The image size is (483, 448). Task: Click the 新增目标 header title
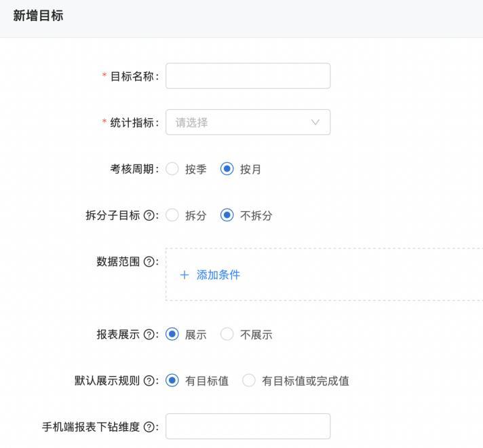click(38, 16)
